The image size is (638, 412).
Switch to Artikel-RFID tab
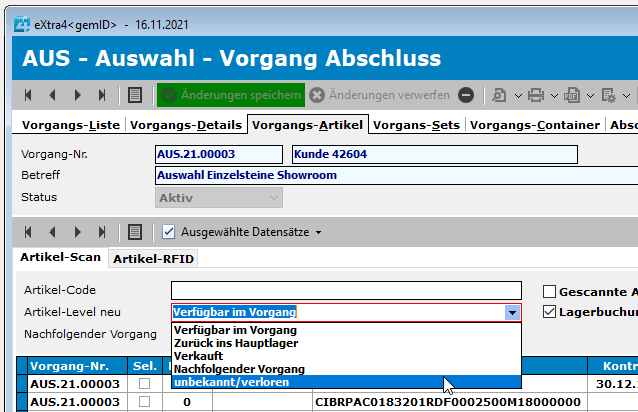click(153, 259)
